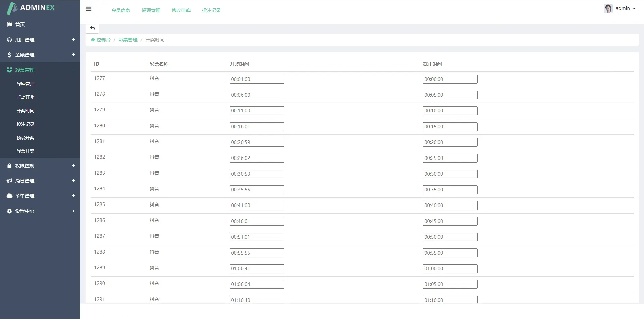Click the magnet icon beside 彩票管理

(9, 70)
